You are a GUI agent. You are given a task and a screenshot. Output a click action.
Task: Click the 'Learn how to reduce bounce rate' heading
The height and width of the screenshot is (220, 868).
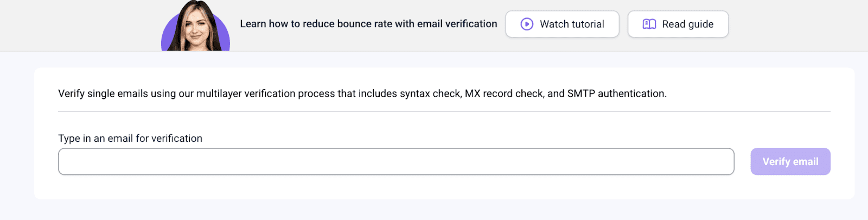[368, 24]
